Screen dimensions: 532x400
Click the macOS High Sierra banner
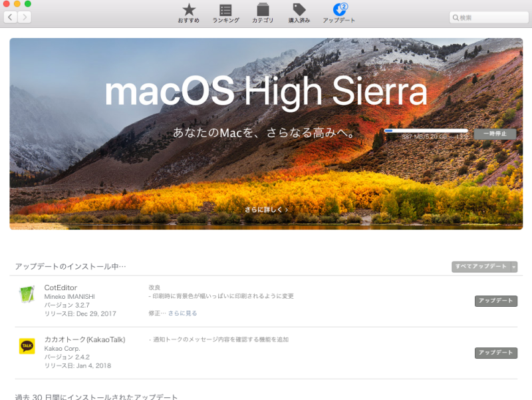coord(266,93)
